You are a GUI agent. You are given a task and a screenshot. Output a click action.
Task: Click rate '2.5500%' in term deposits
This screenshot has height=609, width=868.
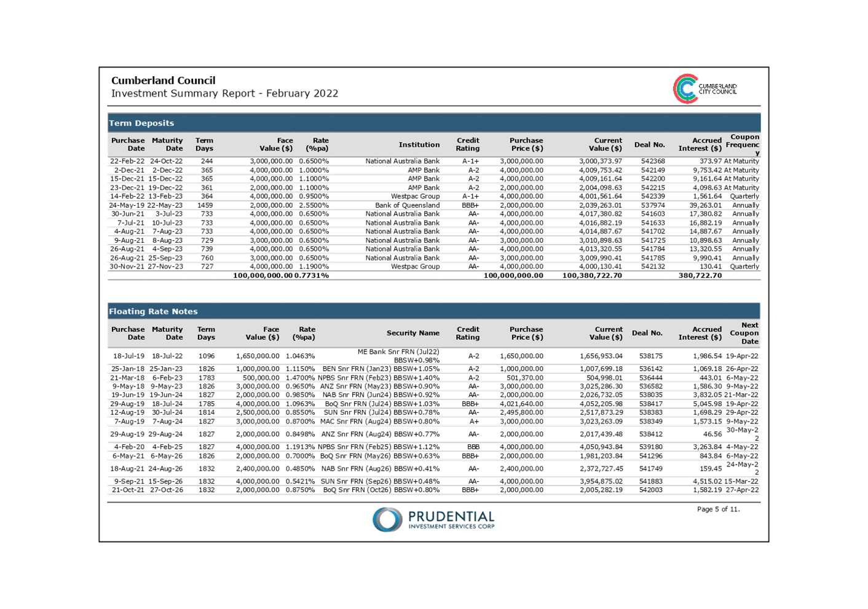pyautogui.click(x=314, y=205)
